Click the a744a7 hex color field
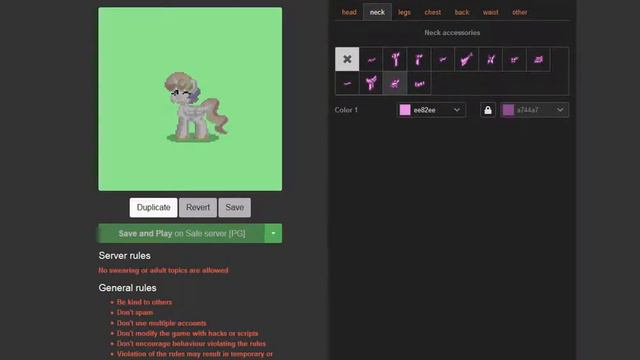The image size is (640, 360). 534,110
